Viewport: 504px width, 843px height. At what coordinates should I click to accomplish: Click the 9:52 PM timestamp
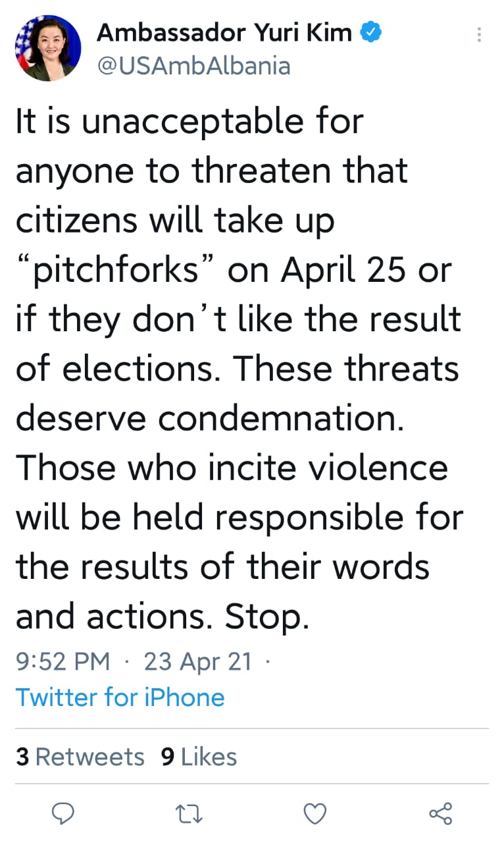coord(63,661)
